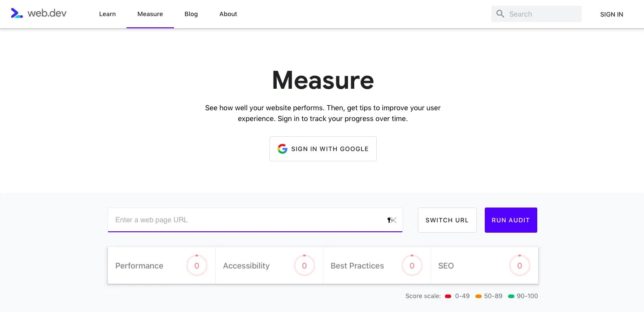
Task: Click the Best Practices score gauge
Action: coord(412,265)
